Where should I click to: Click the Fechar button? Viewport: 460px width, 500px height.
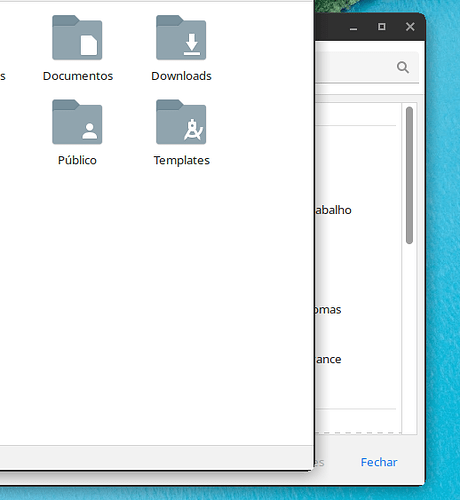[379, 462]
